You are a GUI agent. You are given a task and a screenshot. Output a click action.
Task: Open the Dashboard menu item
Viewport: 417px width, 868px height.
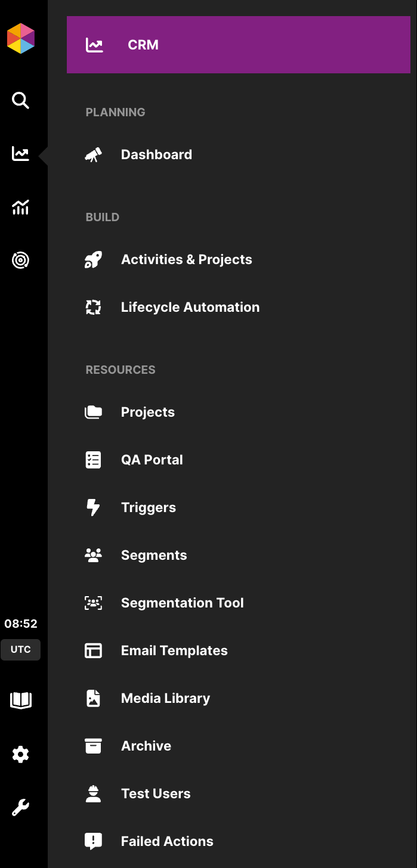(156, 155)
